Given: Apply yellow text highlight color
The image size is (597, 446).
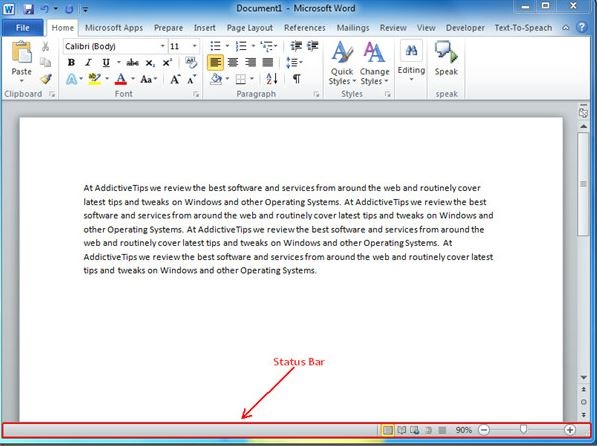Looking at the screenshot, I should pyautogui.click(x=94, y=79).
